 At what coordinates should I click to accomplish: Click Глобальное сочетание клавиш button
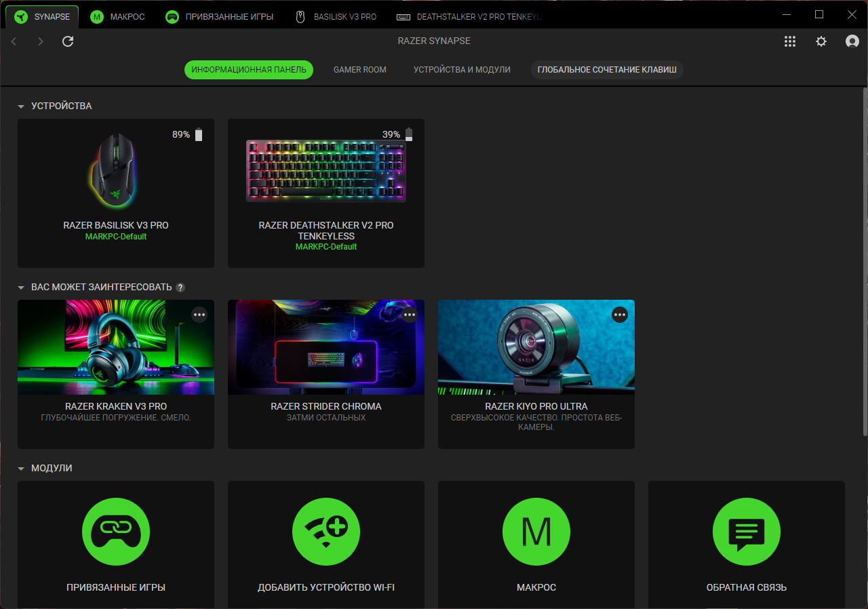pyautogui.click(x=607, y=70)
